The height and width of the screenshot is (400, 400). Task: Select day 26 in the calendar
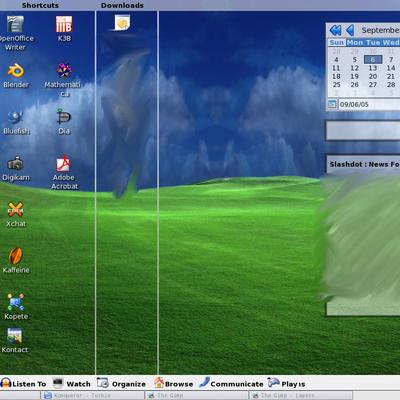point(354,85)
